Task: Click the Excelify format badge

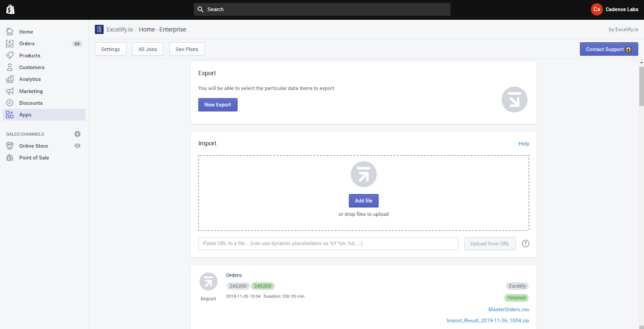Action: pos(517,286)
